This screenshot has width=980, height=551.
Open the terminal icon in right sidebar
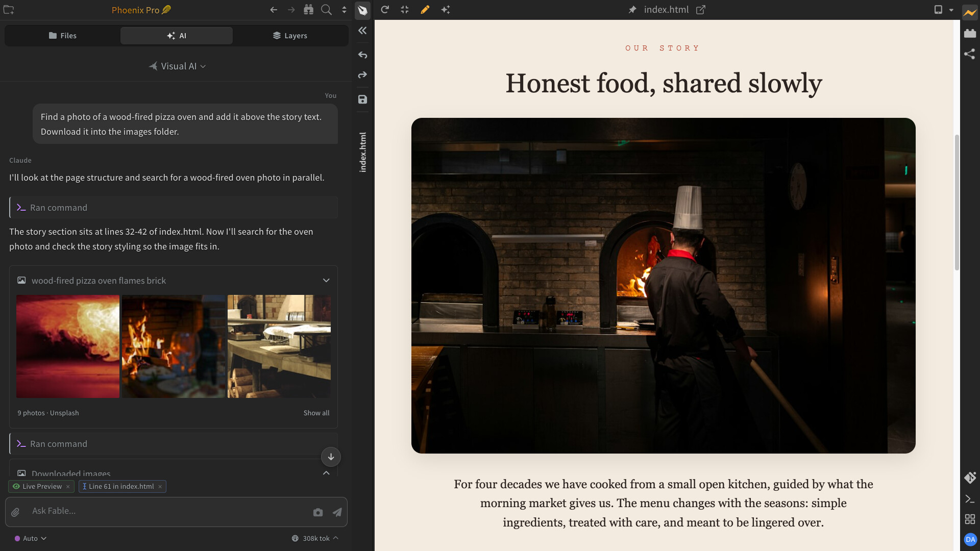pyautogui.click(x=970, y=499)
